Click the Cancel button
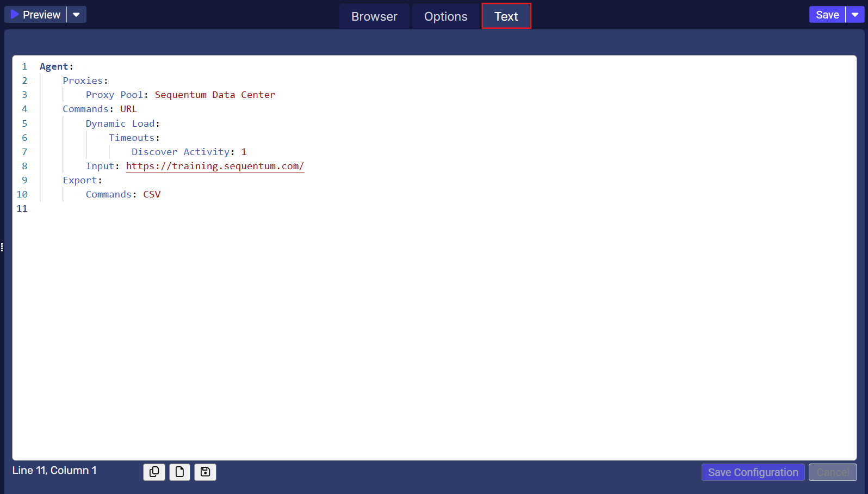Image resolution: width=868 pixels, height=494 pixels. click(833, 472)
